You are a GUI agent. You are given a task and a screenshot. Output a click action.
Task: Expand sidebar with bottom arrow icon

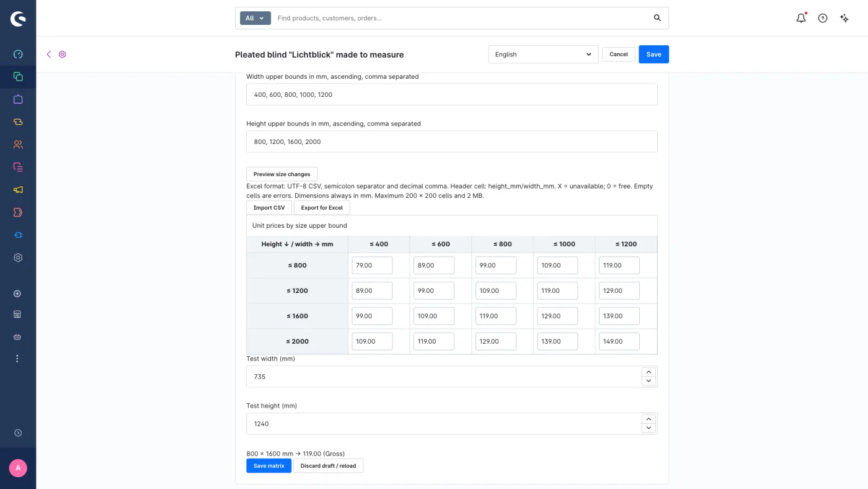pos(17,433)
